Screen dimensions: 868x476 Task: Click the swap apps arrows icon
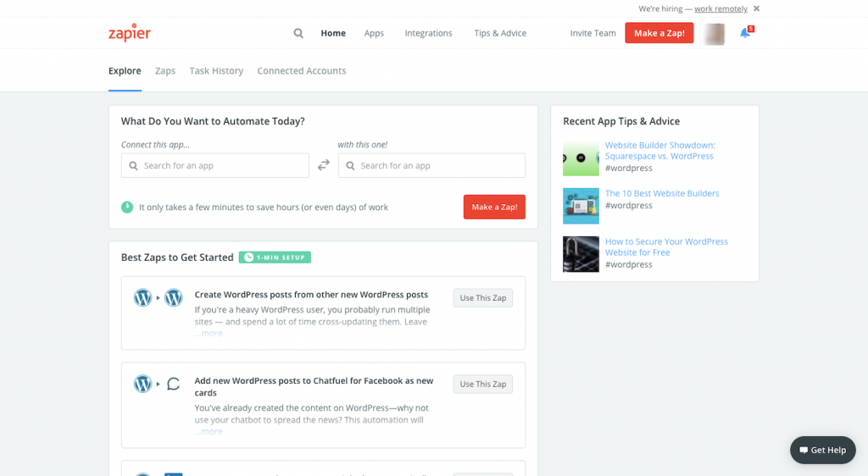323,165
